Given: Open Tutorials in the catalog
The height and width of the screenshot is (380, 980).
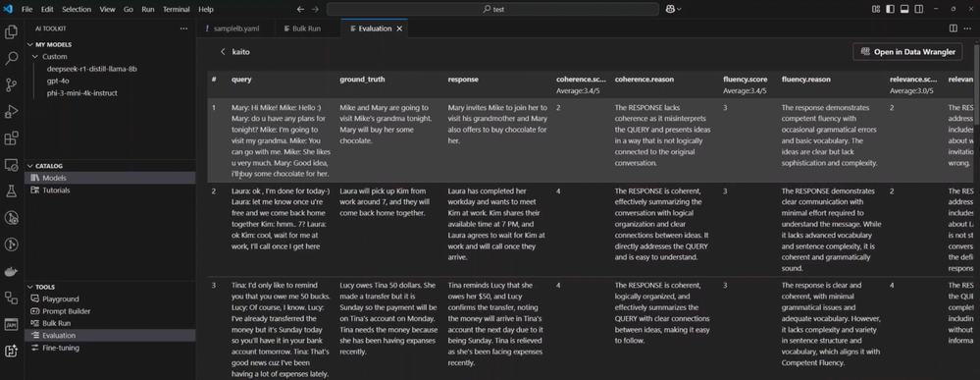Looking at the screenshot, I should tap(110, 190).
